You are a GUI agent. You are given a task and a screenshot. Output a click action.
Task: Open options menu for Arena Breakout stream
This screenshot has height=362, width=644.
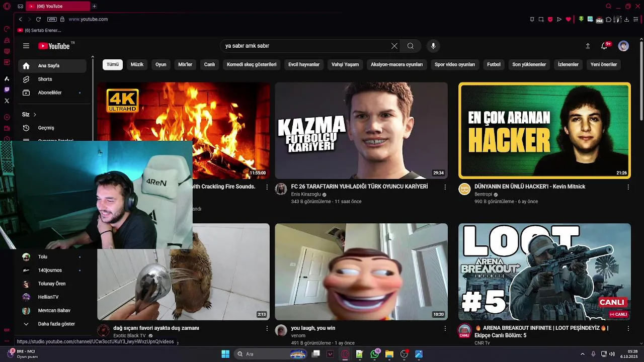(628, 328)
